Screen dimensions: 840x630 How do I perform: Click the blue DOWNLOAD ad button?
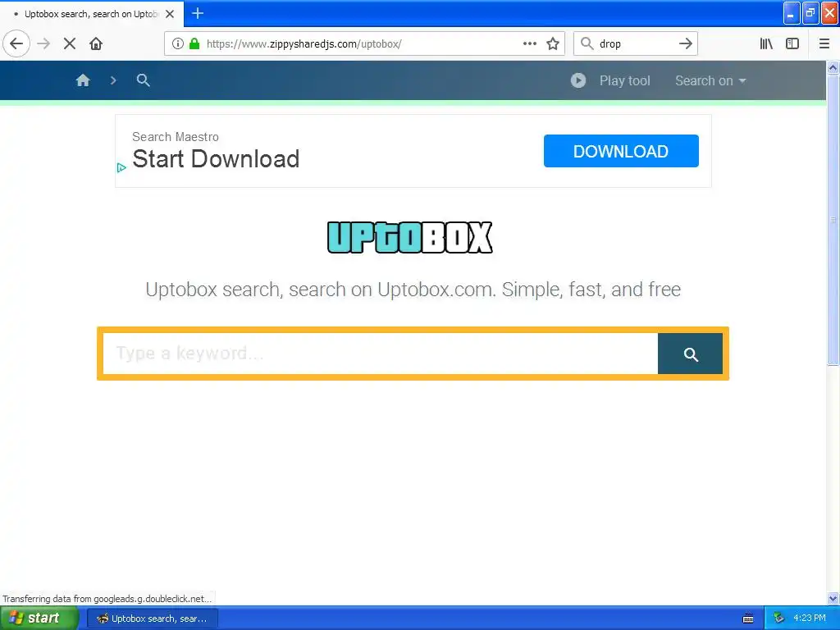(621, 151)
